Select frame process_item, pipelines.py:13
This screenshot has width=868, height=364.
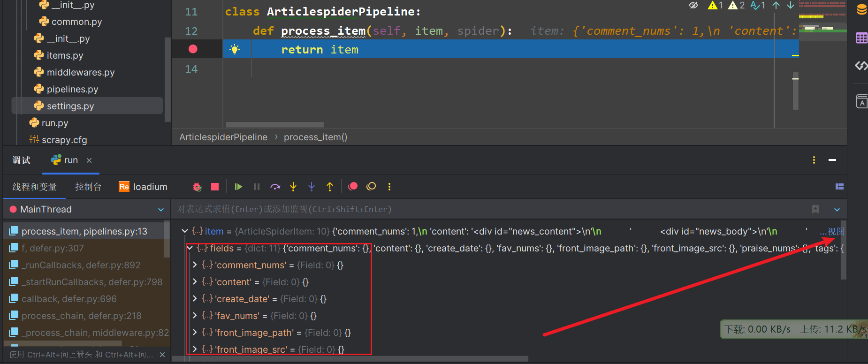click(x=84, y=231)
